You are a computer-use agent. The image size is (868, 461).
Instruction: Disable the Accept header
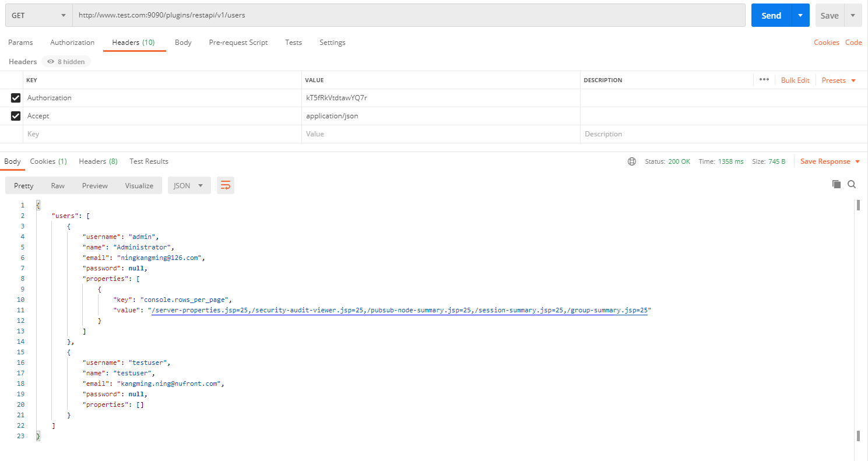[x=15, y=115]
